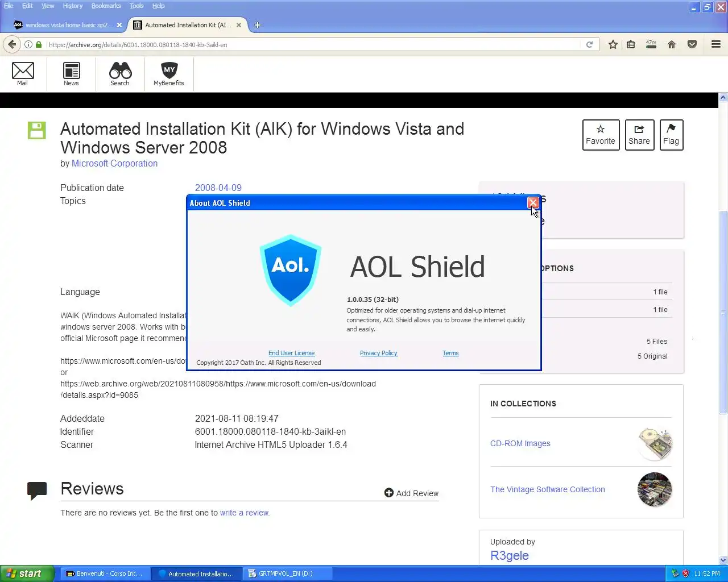Bookmark this page with the star icon
728x582 pixels.
(x=613, y=44)
